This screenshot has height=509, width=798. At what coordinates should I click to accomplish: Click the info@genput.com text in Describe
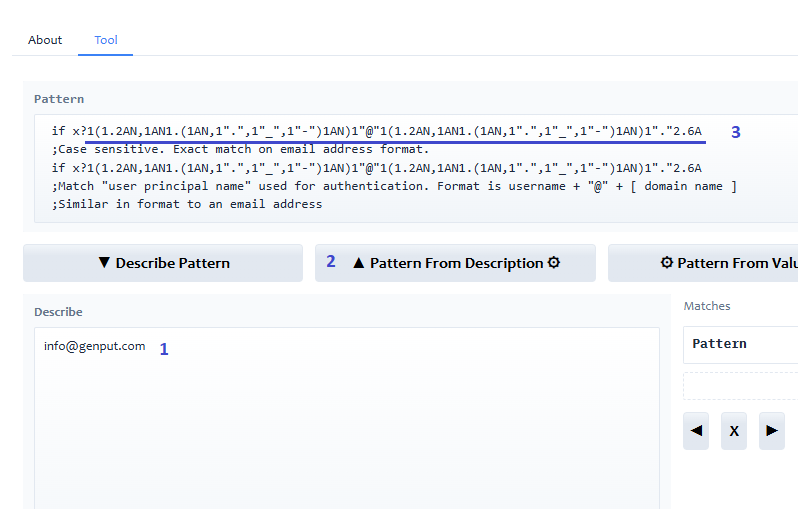(94, 346)
